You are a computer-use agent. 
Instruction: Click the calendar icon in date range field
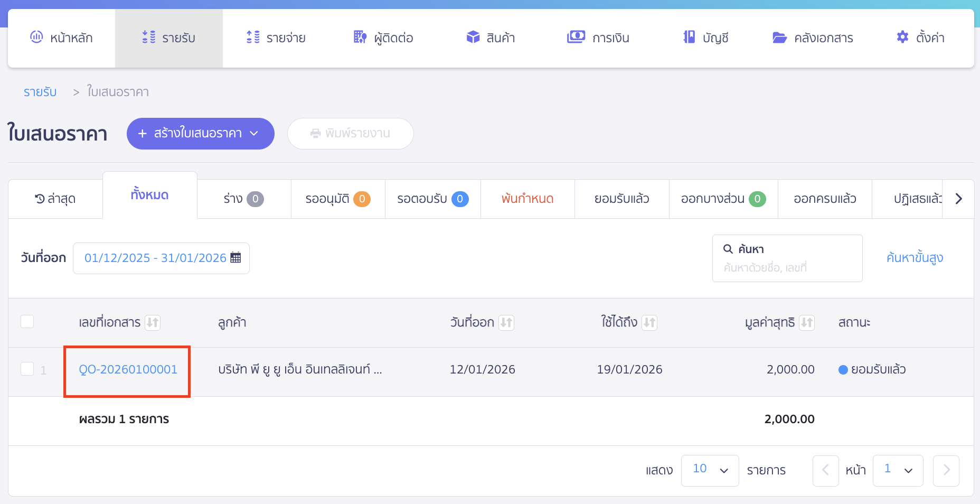pyautogui.click(x=235, y=258)
